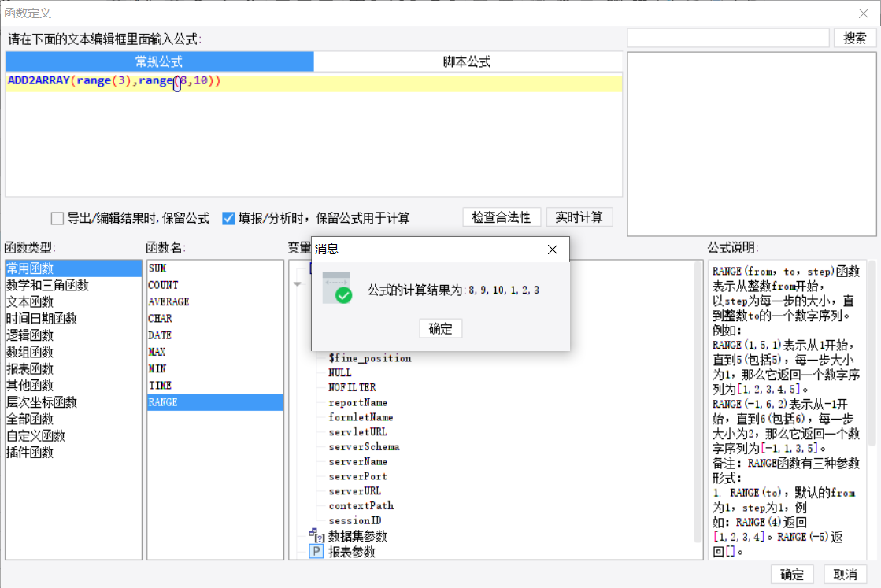Click the 实时计算 button
881x588 pixels.
[579, 217]
